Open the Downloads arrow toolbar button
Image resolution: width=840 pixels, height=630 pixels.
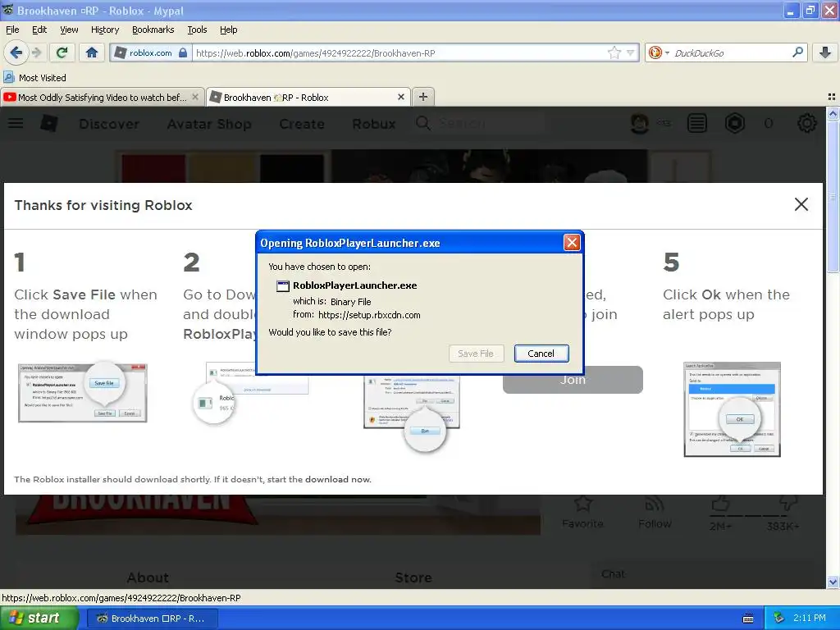(x=825, y=52)
